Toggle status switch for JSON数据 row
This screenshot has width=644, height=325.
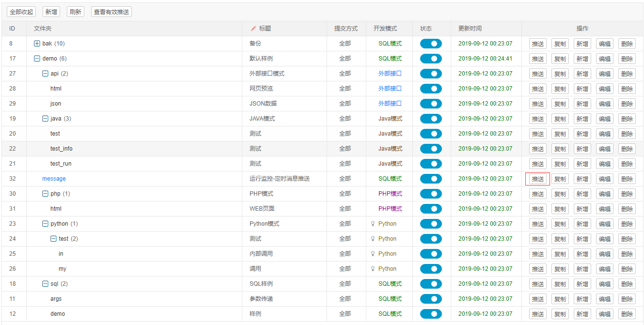point(431,104)
